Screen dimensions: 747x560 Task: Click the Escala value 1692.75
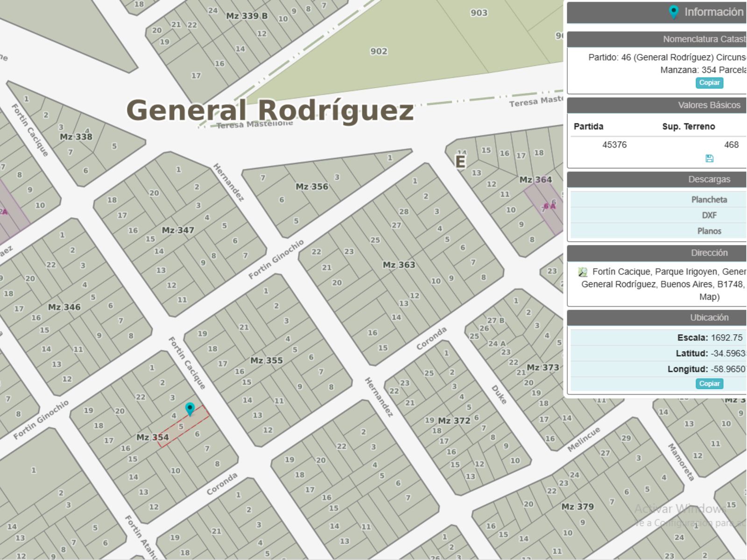pyautogui.click(x=727, y=337)
